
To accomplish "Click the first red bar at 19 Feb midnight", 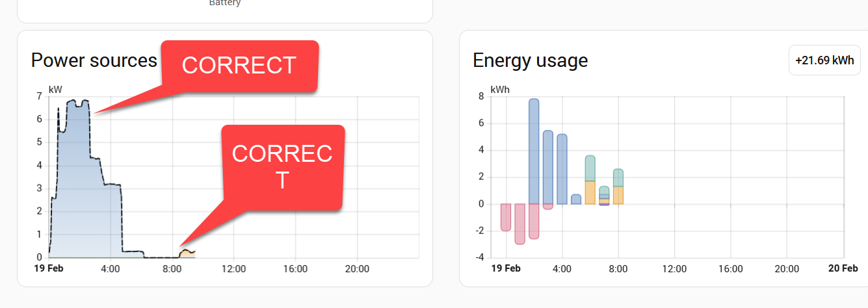I will click(505, 217).
